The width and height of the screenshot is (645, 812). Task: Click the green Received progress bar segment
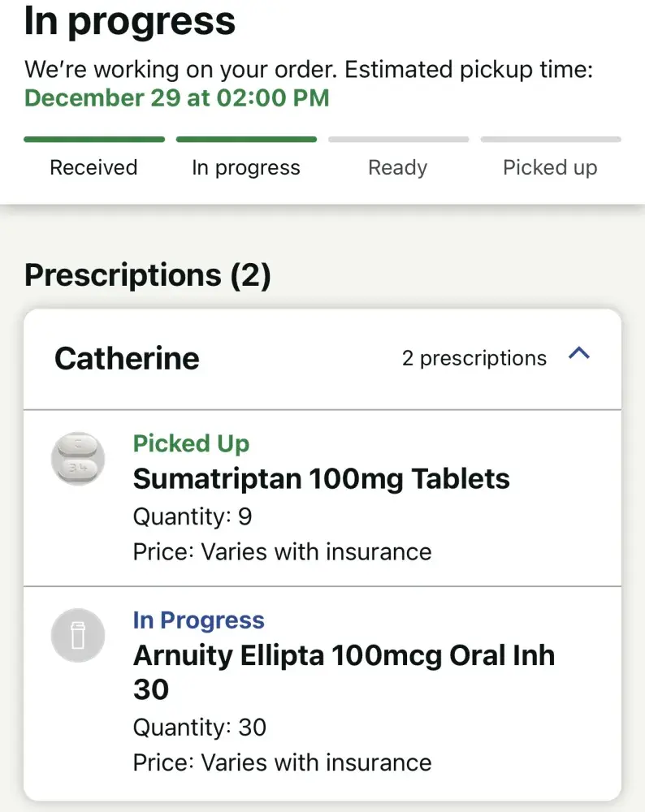click(x=94, y=140)
